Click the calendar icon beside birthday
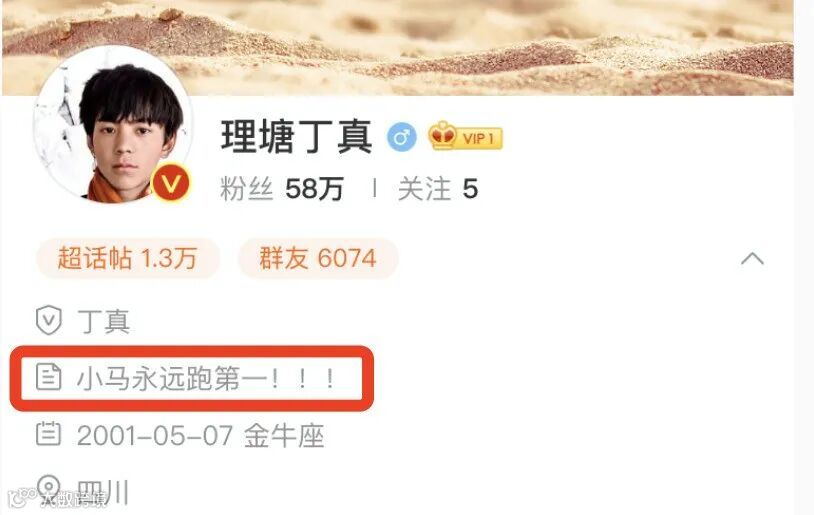The height and width of the screenshot is (515, 814). [48, 434]
